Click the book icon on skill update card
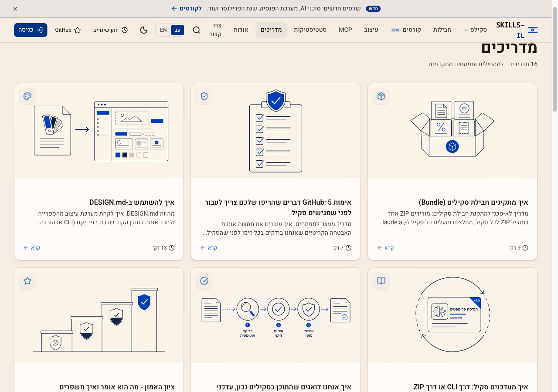Screen dimensions: 558x392 (x=381, y=281)
